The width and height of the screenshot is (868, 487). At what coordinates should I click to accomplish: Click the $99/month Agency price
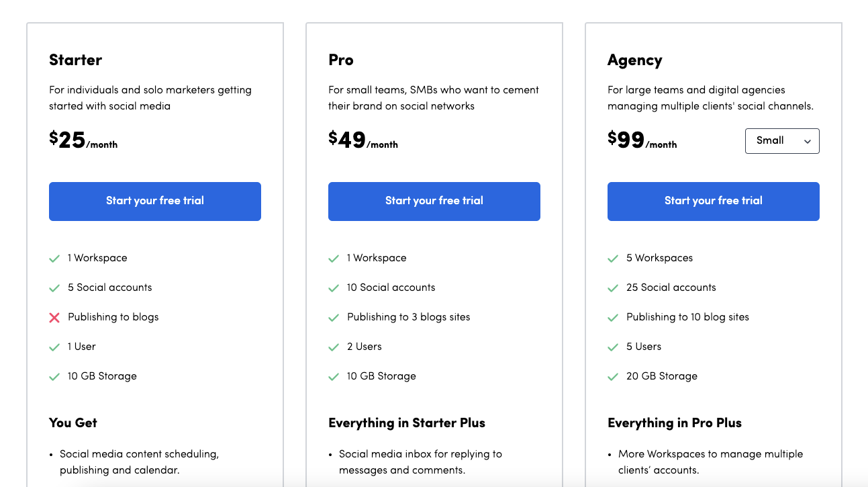(x=642, y=140)
